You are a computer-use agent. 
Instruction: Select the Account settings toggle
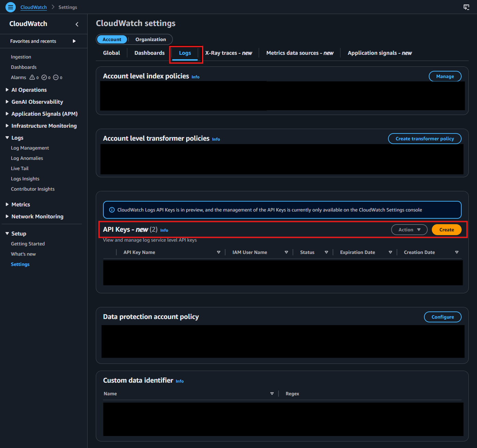112,39
